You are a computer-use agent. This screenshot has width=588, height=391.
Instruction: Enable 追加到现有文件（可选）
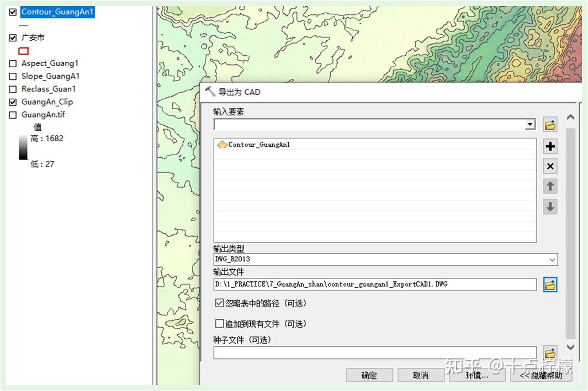click(x=219, y=324)
